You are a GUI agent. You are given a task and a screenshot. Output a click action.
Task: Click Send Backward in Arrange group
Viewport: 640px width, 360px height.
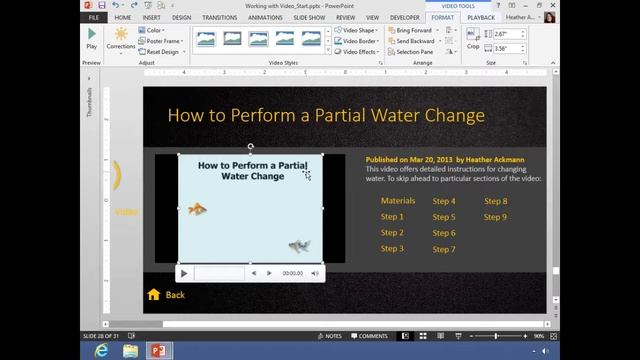point(411,41)
